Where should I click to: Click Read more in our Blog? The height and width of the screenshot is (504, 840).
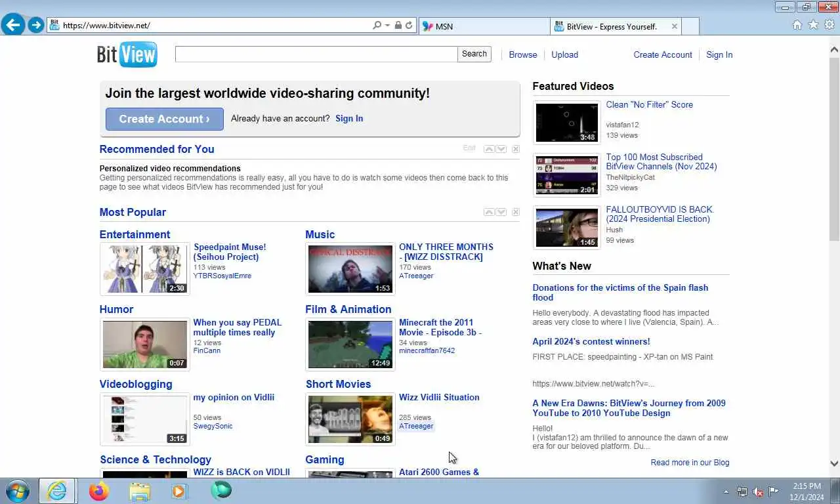coord(690,463)
